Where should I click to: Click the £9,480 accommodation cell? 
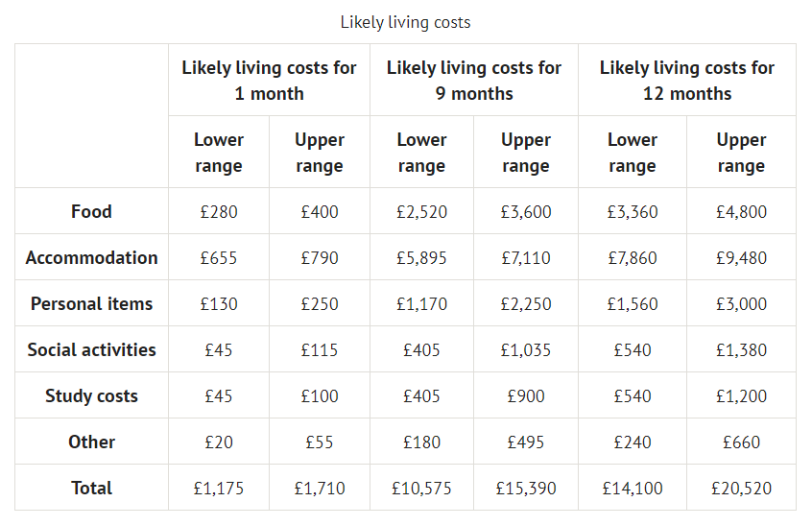741,257
